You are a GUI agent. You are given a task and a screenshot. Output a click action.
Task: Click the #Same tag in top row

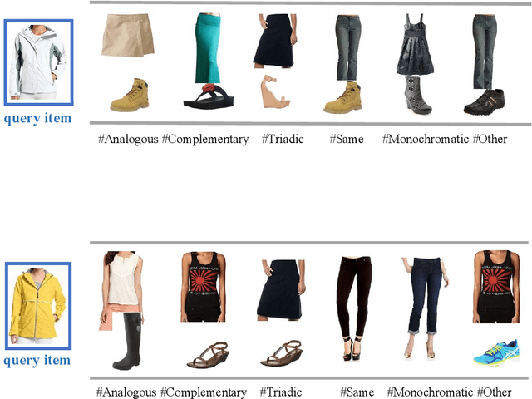coord(347,139)
